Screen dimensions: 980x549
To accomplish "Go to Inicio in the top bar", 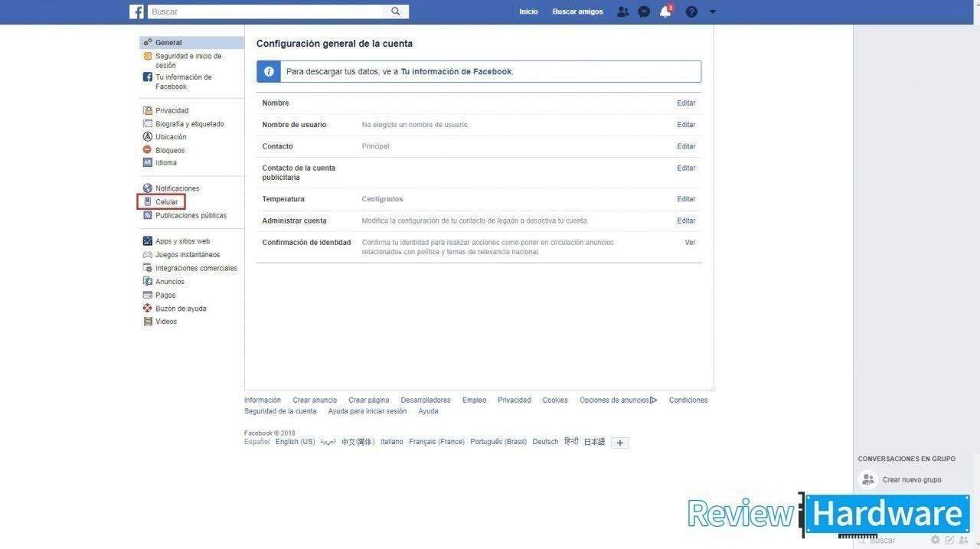I will (x=528, y=11).
